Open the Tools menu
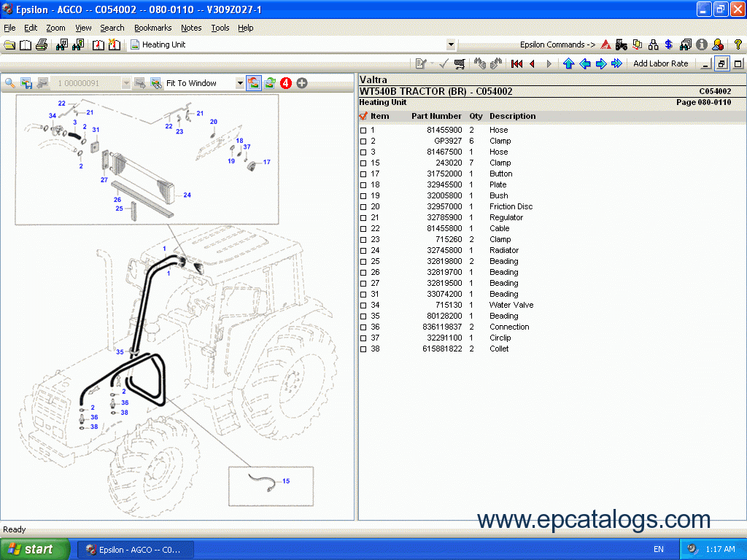This screenshot has width=747, height=560. point(220,28)
